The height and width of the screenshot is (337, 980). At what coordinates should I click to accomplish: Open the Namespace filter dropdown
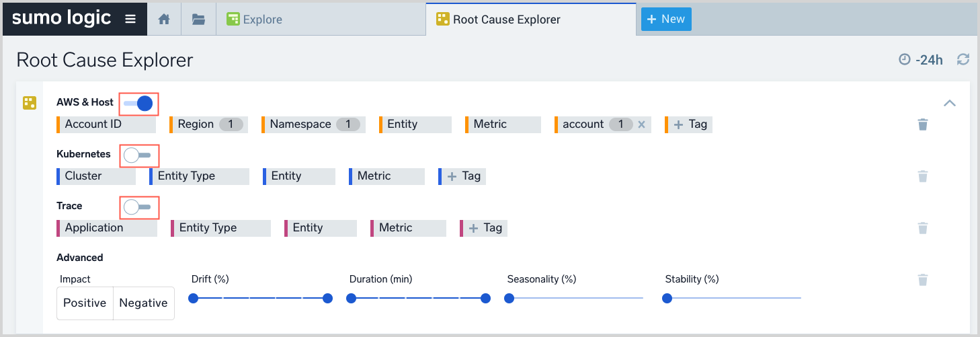click(313, 124)
